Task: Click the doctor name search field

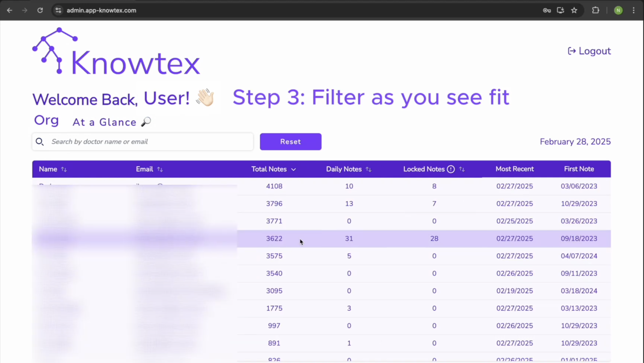Action: coord(150,142)
